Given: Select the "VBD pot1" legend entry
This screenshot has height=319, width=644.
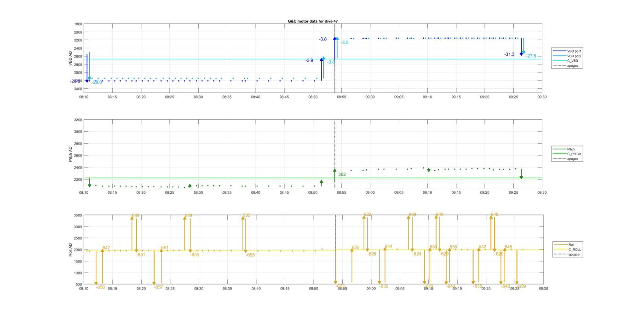Looking at the screenshot, I should (575, 51).
